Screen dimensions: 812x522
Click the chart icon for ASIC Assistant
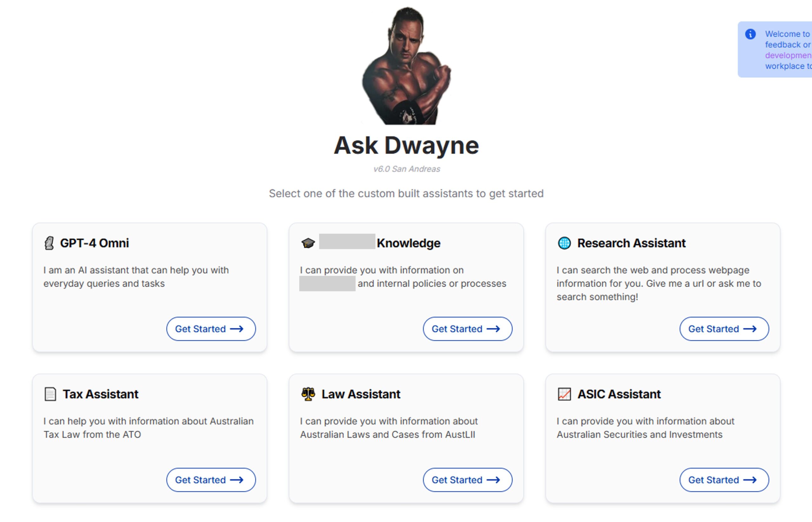[564, 394]
